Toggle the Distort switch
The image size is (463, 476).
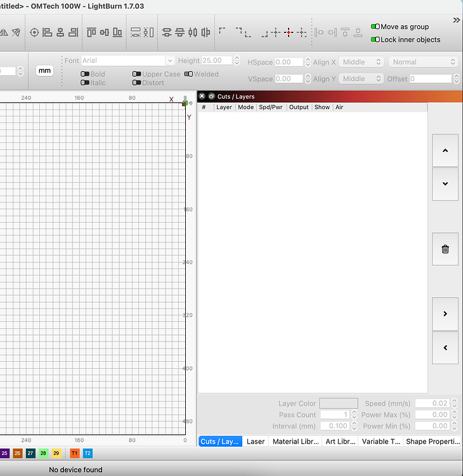click(137, 83)
